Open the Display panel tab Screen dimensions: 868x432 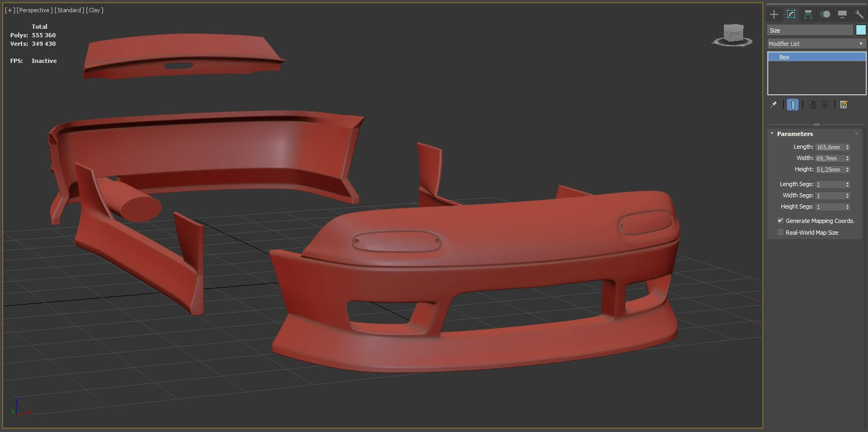(x=842, y=14)
